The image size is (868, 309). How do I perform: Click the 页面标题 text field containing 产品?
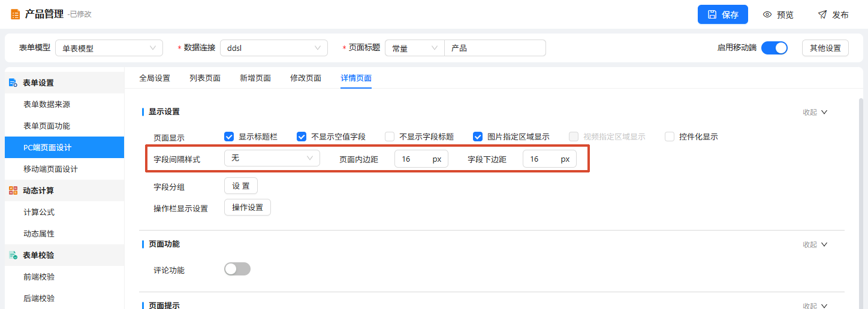495,48
